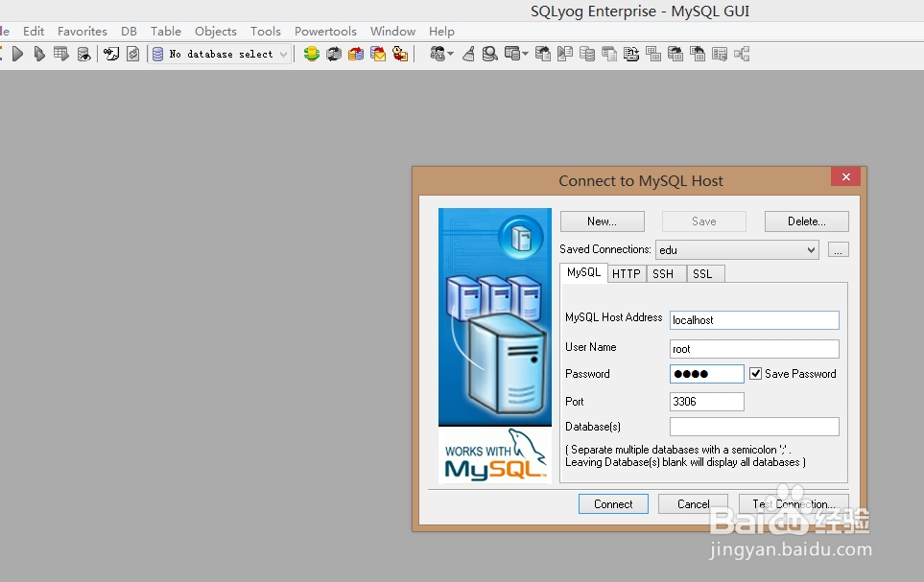This screenshot has height=582, width=924.
Task: Click the execute and edit resultset table icon
Action: (60, 55)
